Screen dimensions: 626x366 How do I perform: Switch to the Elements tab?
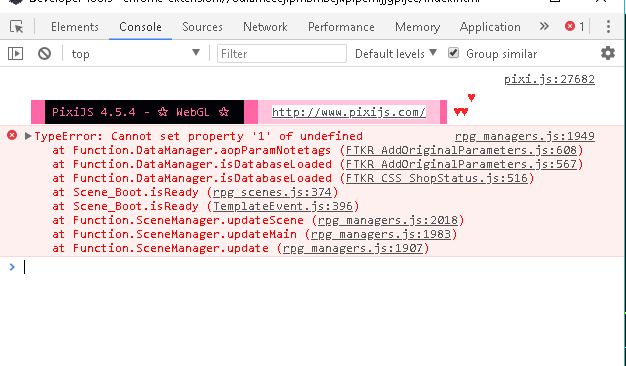tap(75, 27)
